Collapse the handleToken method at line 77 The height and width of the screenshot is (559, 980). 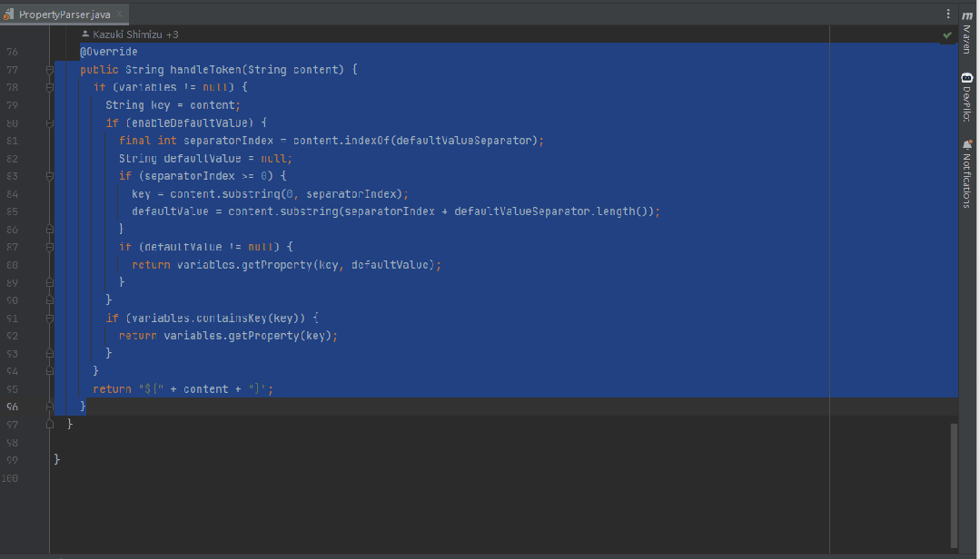click(x=51, y=70)
